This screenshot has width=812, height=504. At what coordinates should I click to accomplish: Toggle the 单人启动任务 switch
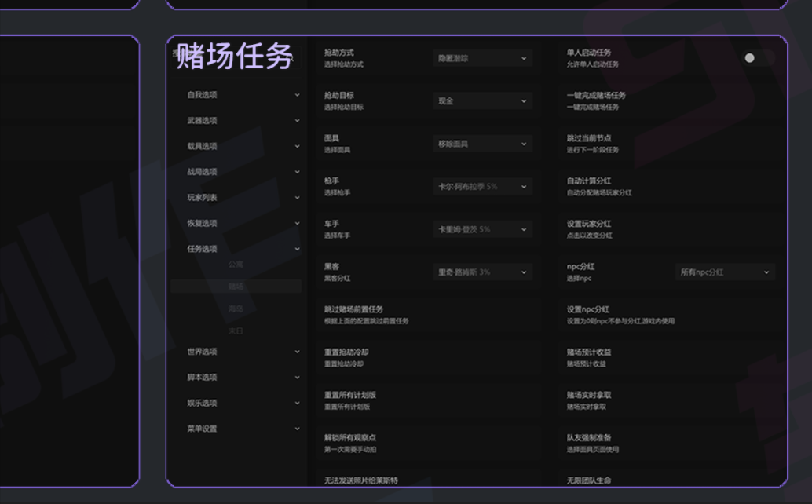click(758, 58)
